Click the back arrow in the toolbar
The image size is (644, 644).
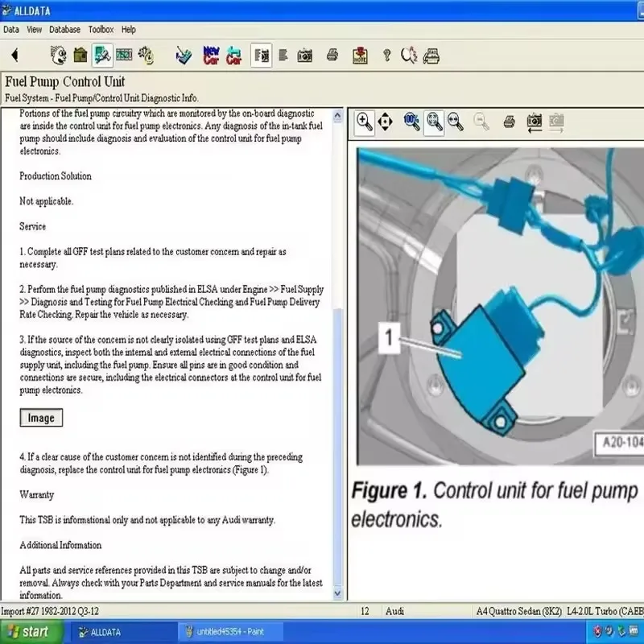(14, 56)
